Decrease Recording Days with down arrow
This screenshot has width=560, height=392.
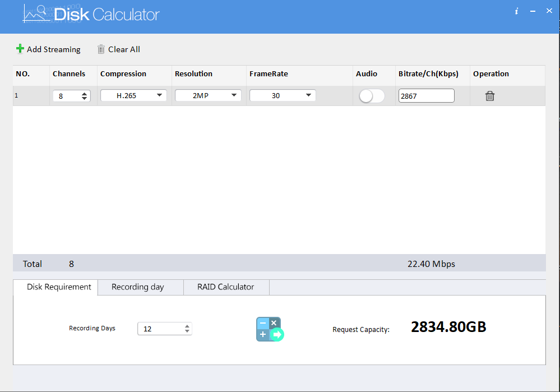coord(187,331)
